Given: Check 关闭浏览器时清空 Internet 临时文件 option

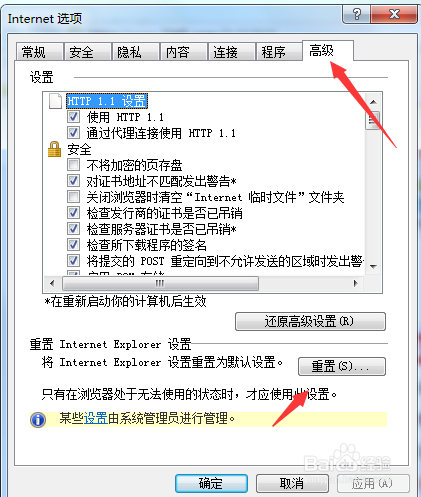Looking at the screenshot, I should 73,196.
